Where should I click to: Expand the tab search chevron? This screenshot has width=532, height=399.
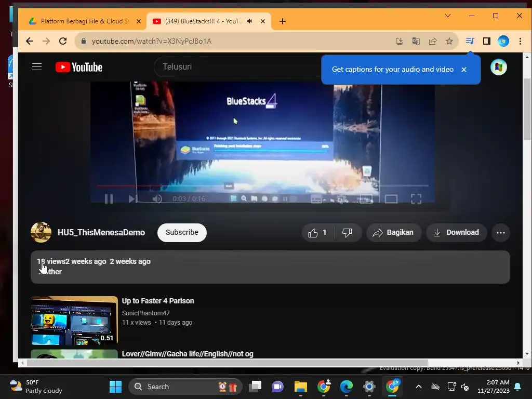click(448, 16)
